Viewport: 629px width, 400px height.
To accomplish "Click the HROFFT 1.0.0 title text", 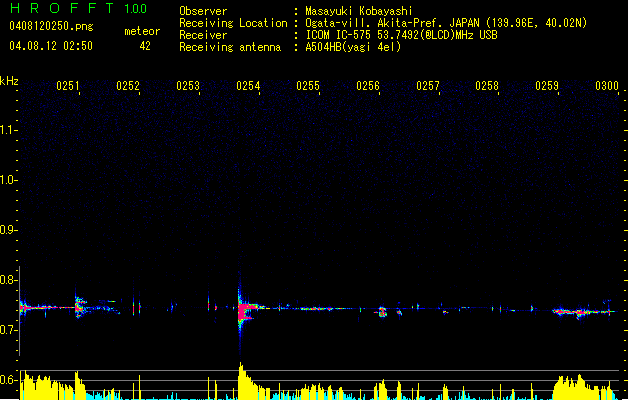I will [79, 8].
